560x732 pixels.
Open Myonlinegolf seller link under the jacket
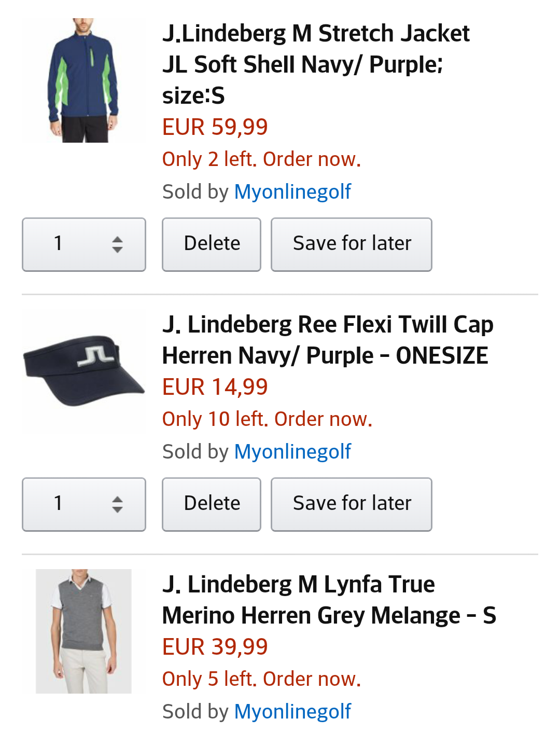[x=292, y=192]
